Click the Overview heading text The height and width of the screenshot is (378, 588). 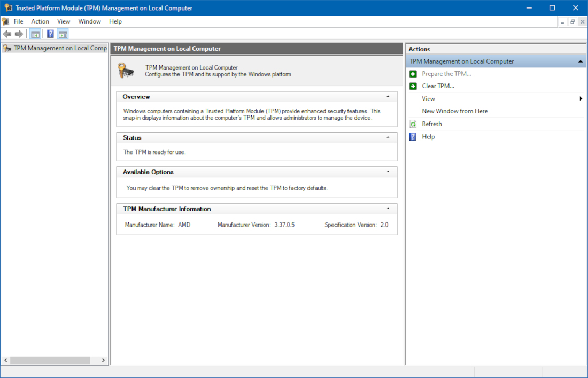[136, 97]
